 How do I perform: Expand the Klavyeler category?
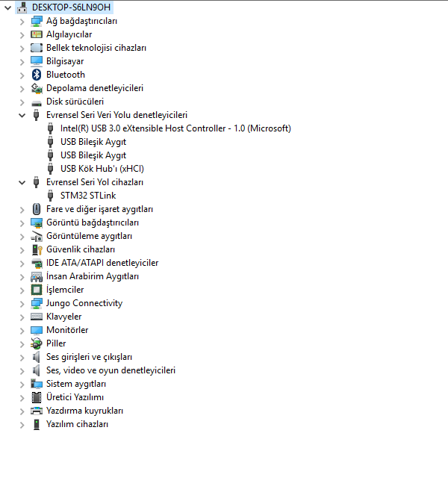pos(22,317)
